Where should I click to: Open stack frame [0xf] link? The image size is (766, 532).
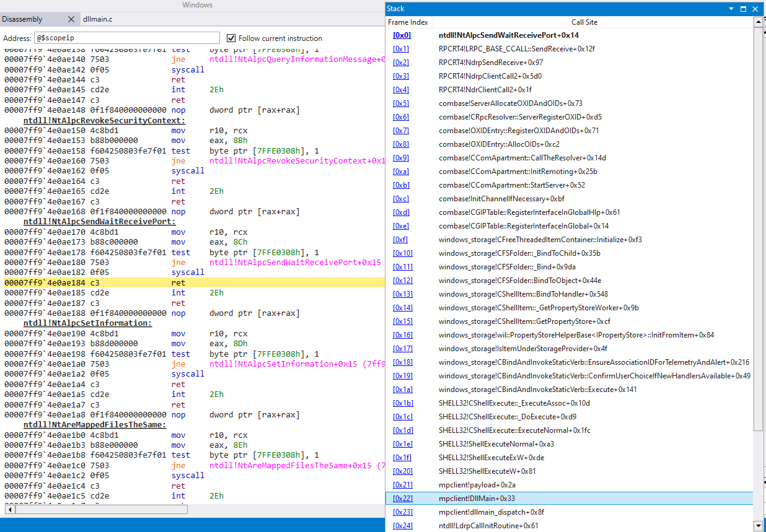[400, 240]
